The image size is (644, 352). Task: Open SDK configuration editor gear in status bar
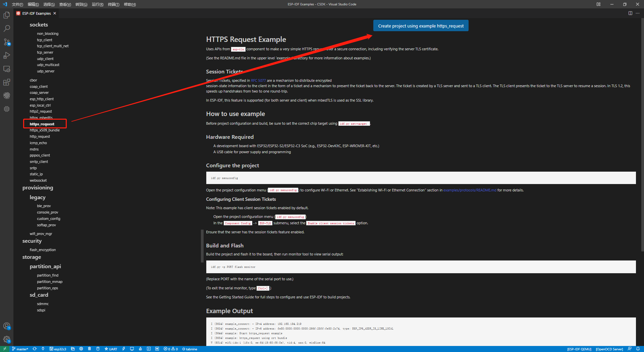(81, 349)
